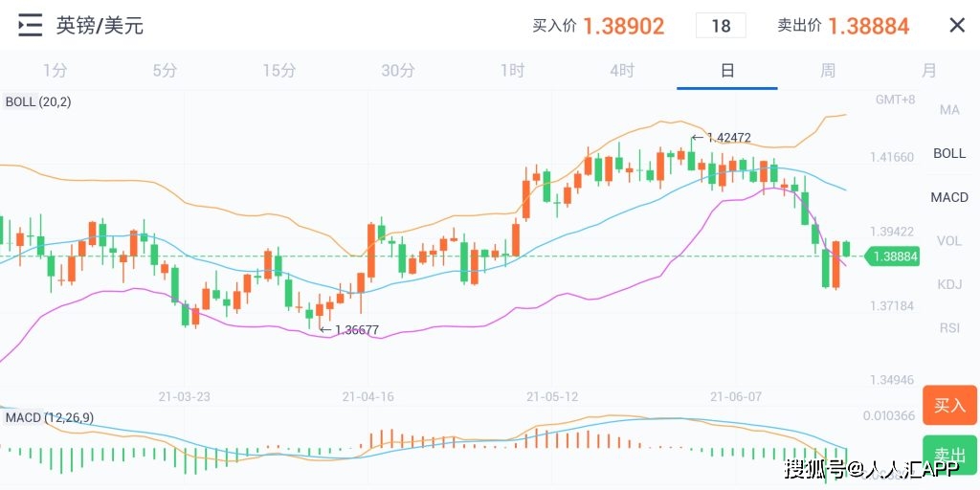Switch to the 30分 chart interval

[x=397, y=71]
